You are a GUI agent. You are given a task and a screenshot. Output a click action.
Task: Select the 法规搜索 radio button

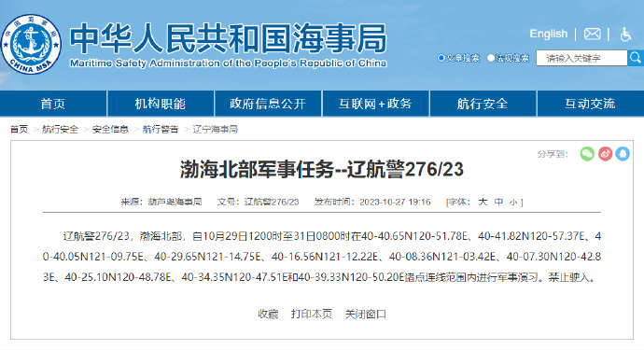(x=490, y=58)
